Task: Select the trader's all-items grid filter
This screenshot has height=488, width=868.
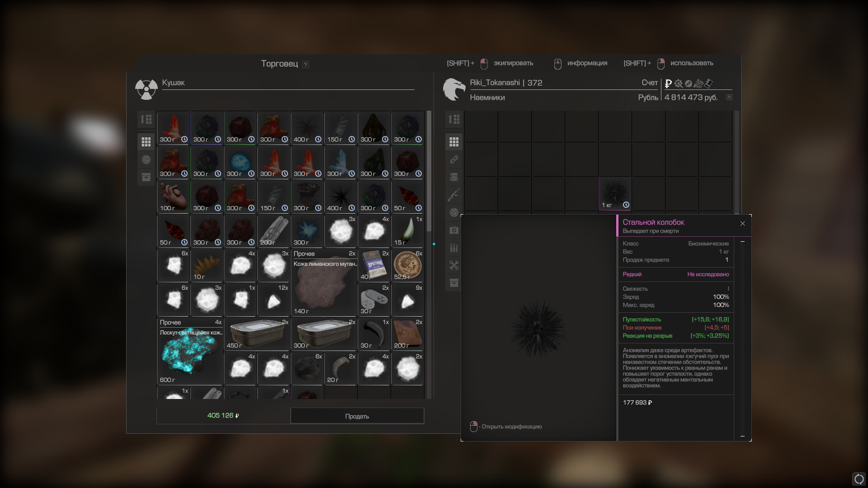Action: click(146, 142)
